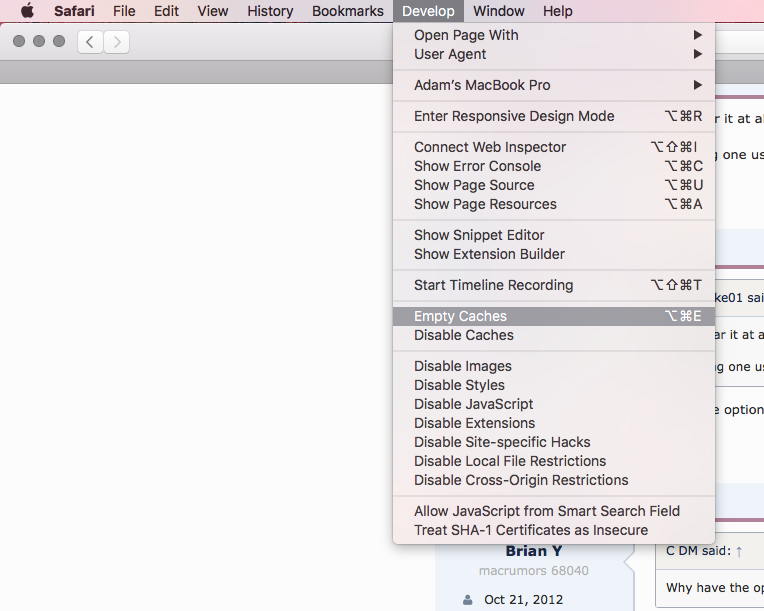Go forward with the Safari forward arrow
This screenshot has width=764, height=611.
click(116, 42)
